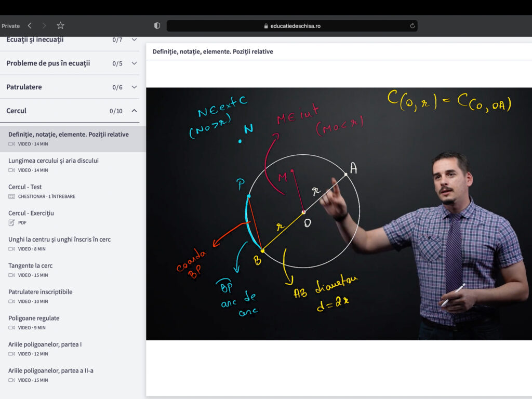Click the bookmark star icon
The image size is (532, 399).
[x=60, y=25]
